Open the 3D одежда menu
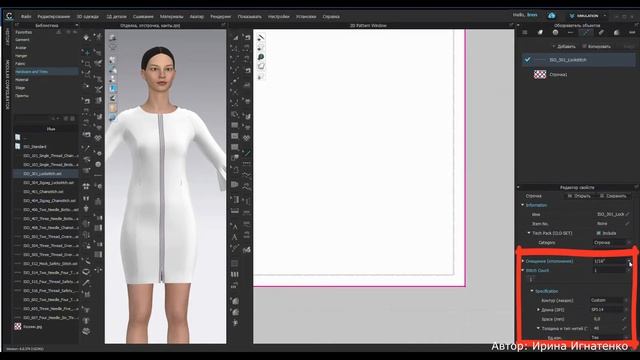This screenshot has height=360, width=640. pyautogui.click(x=88, y=17)
